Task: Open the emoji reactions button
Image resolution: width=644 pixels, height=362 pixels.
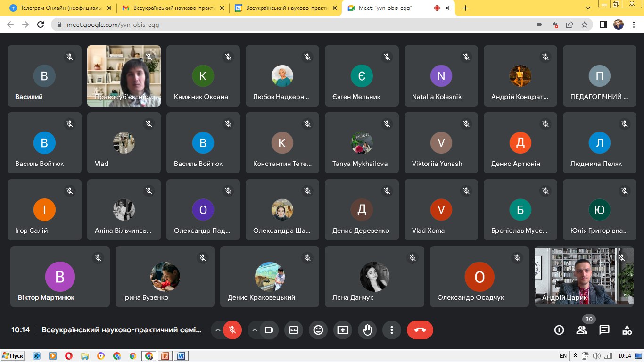Action: click(x=318, y=330)
